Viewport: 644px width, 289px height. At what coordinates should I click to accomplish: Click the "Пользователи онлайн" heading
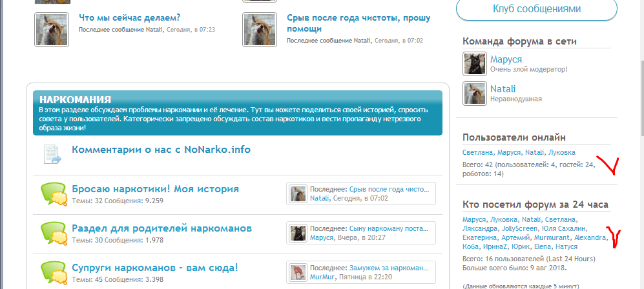pos(514,137)
